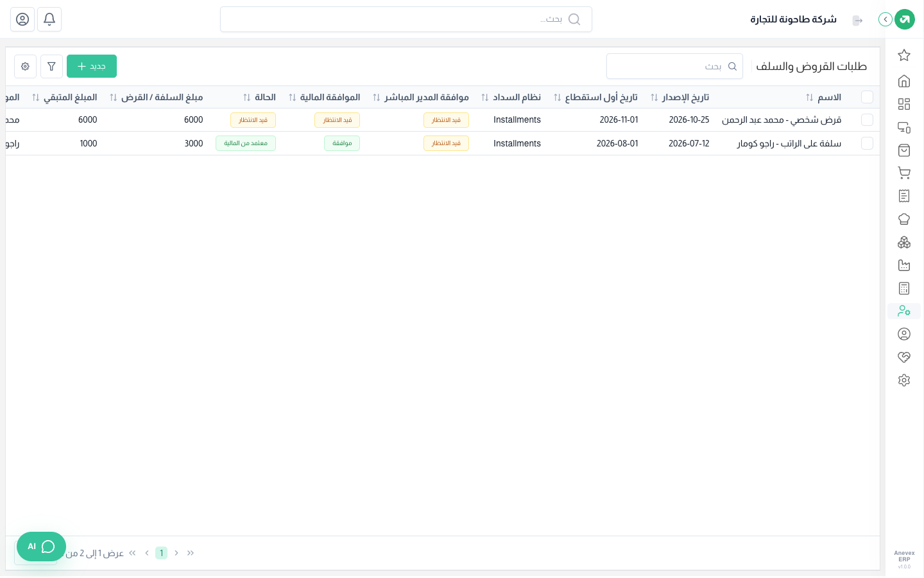This screenshot has width=924, height=578.
Task: Select the قرض شخصي - محمد عبد الرحمن row checkbox
Action: click(x=867, y=120)
